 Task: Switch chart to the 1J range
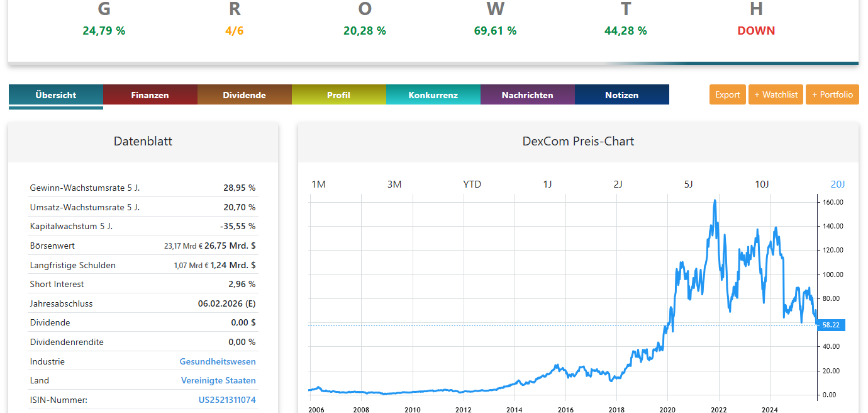coord(548,184)
